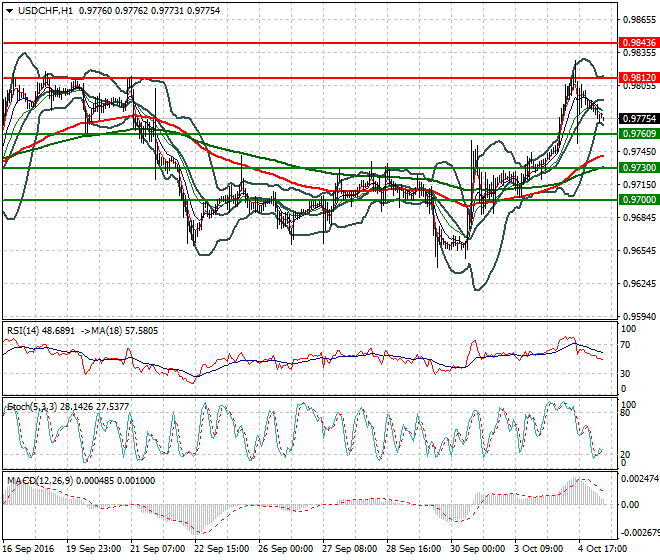Click the 0.97150 price scale value
The width and height of the screenshot is (660, 560).
(639, 184)
